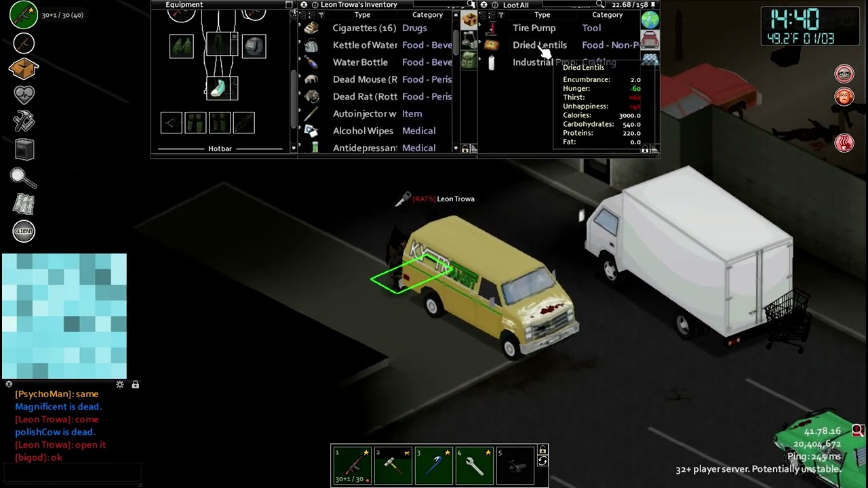The width and height of the screenshot is (868, 488).
Task: Click info icon beside Loot All
Action: click(x=494, y=5)
